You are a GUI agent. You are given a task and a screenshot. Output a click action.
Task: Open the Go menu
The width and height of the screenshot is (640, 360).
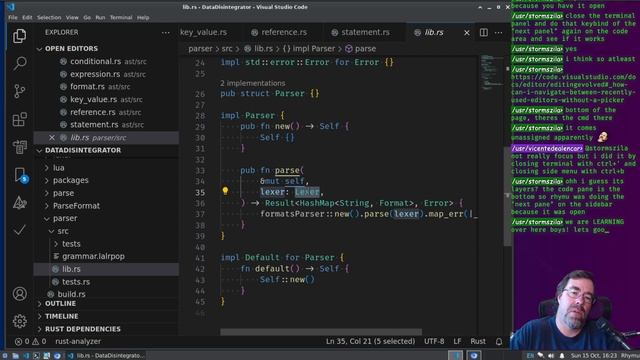click(x=87, y=18)
